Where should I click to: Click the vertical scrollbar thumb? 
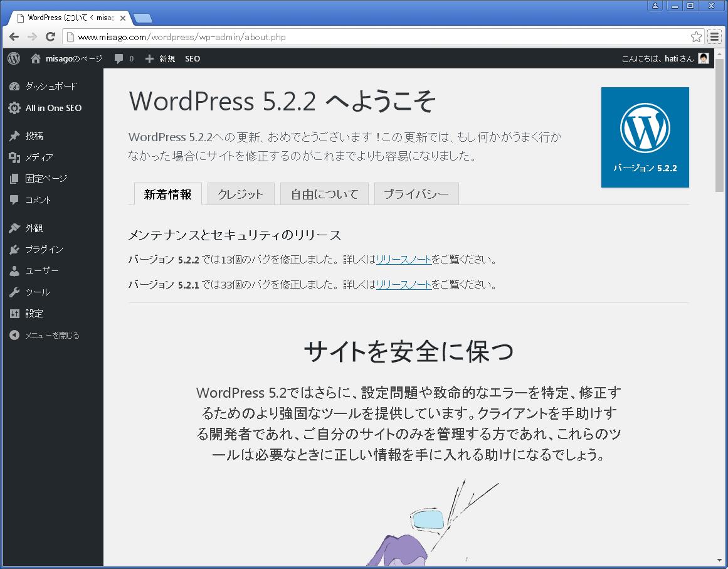(x=719, y=124)
